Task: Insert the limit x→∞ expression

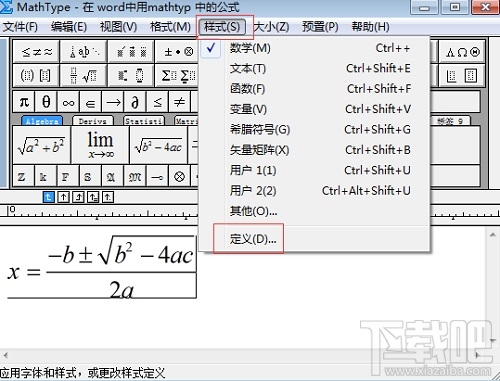Action: pos(100,145)
